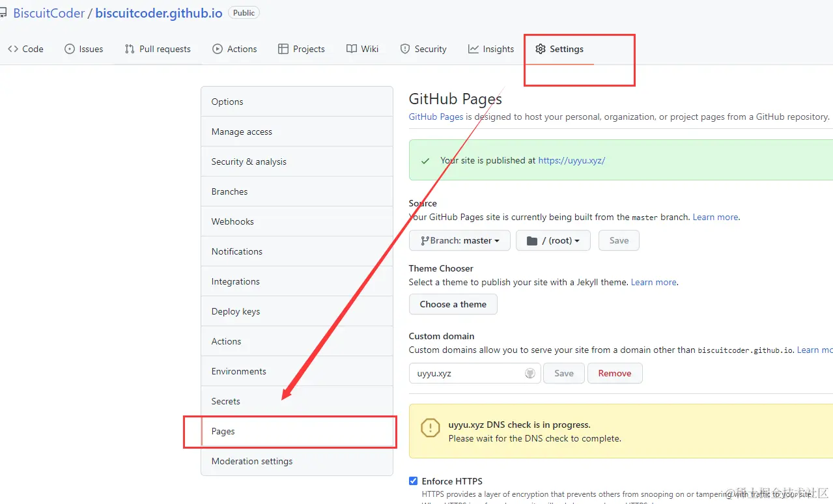This screenshot has height=504, width=833.
Task: Click the red Remove button
Action: pos(615,373)
